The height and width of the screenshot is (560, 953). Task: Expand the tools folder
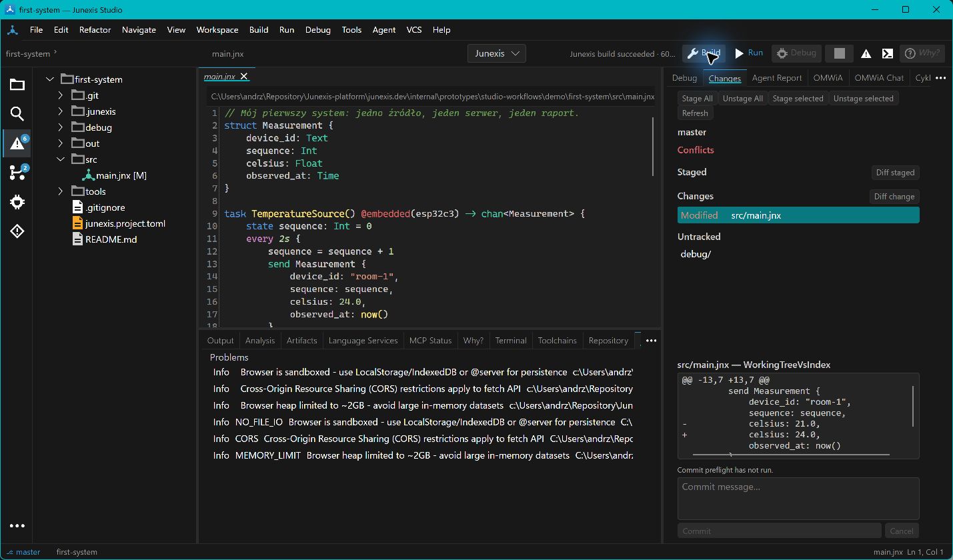tap(61, 191)
